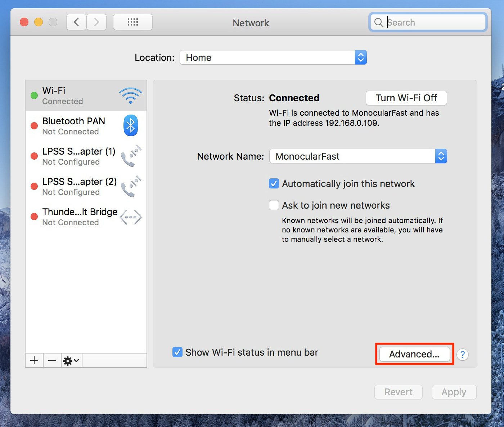Open the gear action menu
The height and width of the screenshot is (427, 504).
coord(71,360)
